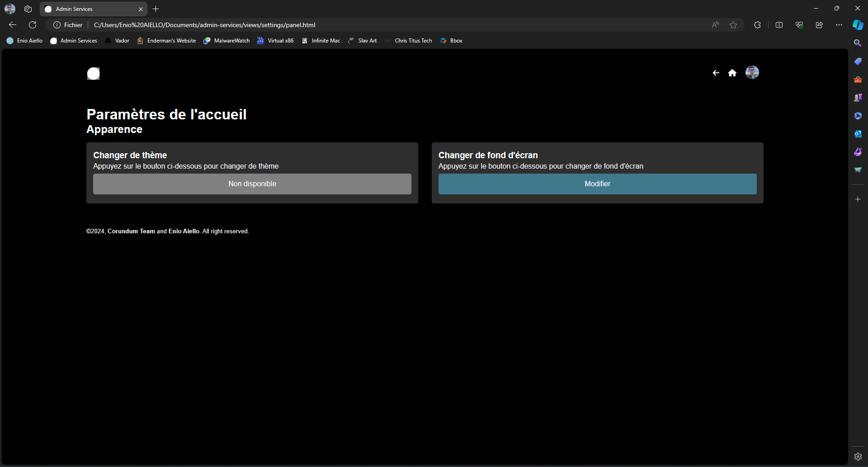Screen dimensions: 868x467
Task: Open Enio Aiello bookmark
Action: point(24,41)
